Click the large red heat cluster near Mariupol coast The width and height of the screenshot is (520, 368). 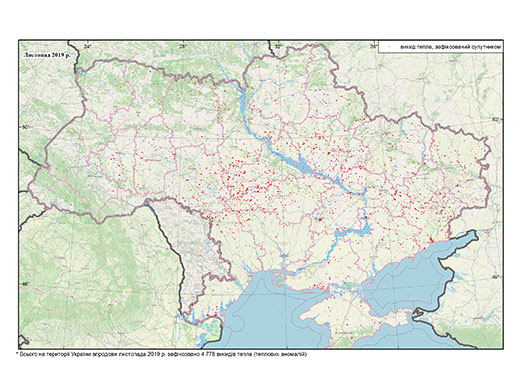[432, 240]
